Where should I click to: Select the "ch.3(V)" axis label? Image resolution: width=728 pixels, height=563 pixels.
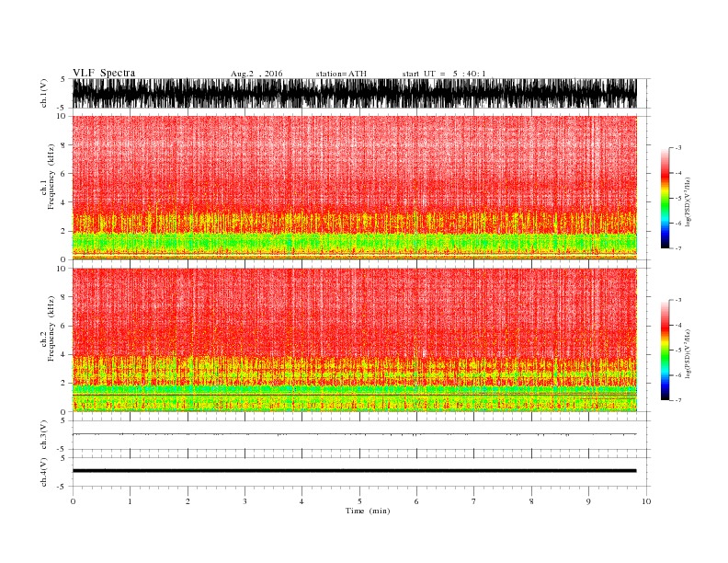[x=44, y=435]
